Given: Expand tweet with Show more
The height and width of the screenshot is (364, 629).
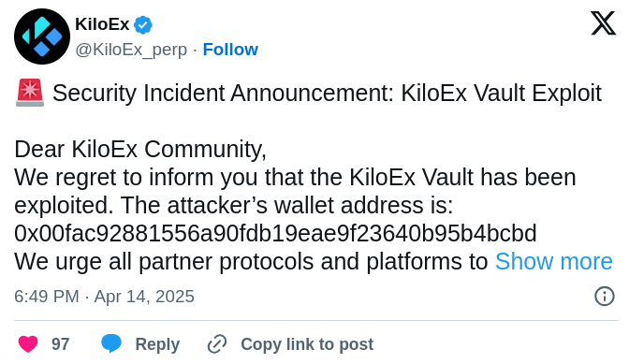Looking at the screenshot, I should click(x=553, y=262).
